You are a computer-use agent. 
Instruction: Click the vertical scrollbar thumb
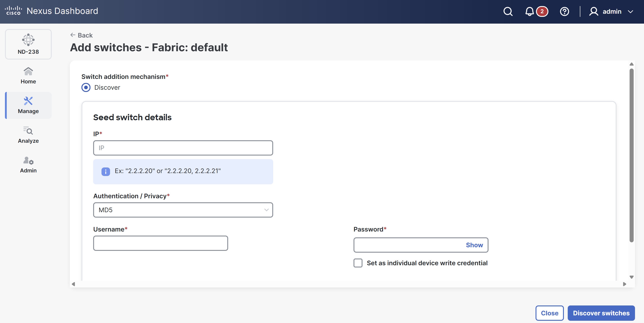[x=631, y=155]
